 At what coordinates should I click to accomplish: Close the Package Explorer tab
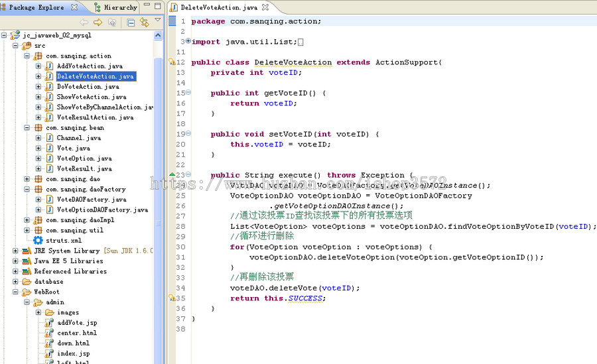coord(74,7)
